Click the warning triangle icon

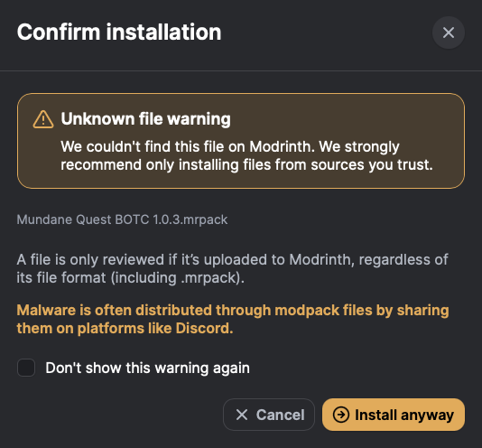pos(43,119)
